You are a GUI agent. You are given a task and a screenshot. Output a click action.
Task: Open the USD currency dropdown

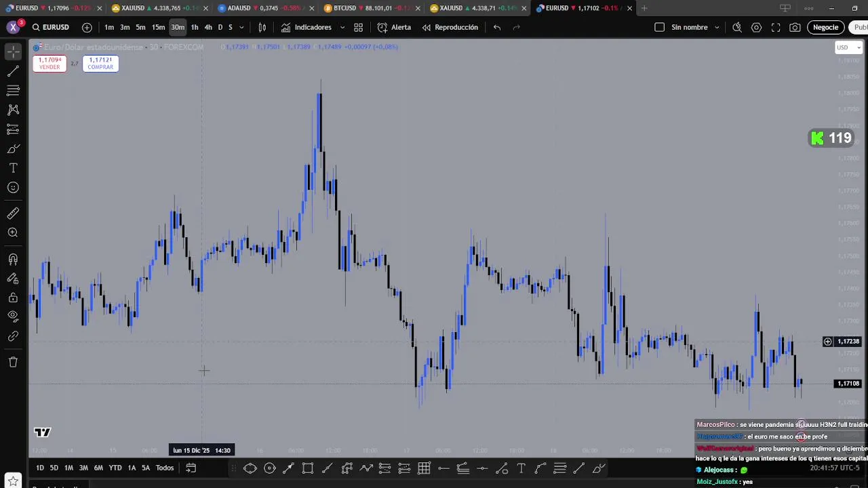tap(848, 47)
